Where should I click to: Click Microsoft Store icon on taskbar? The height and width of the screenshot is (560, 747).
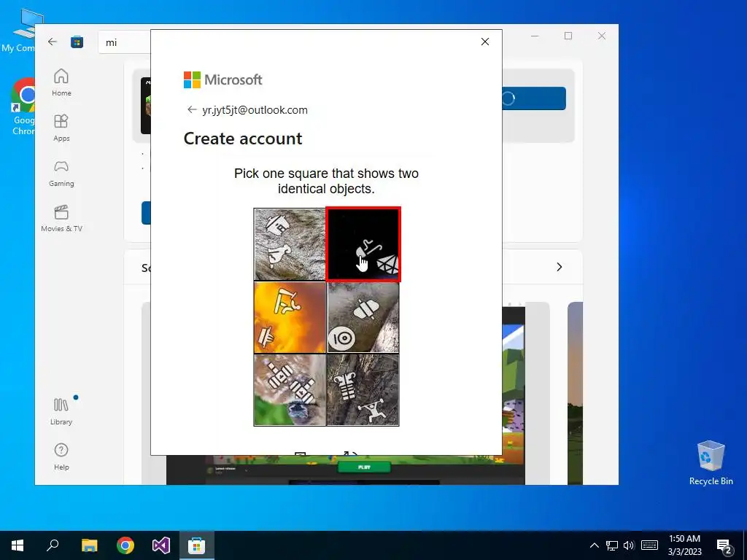click(196, 545)
